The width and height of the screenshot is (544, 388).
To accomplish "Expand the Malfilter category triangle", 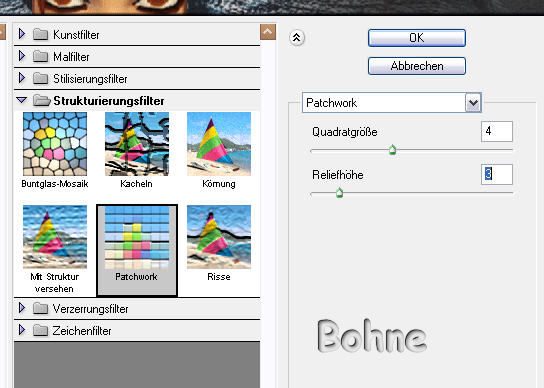I will (22, 56).
